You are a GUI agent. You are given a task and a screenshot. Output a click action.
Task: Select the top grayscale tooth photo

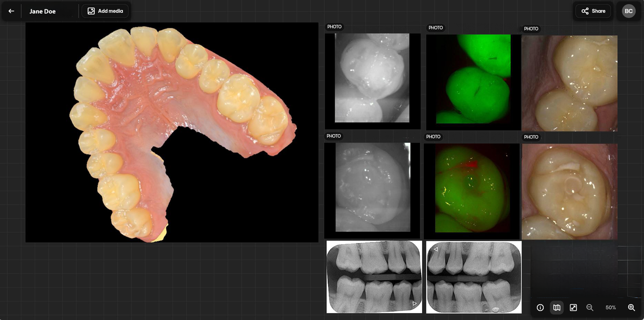coord(372,79)
